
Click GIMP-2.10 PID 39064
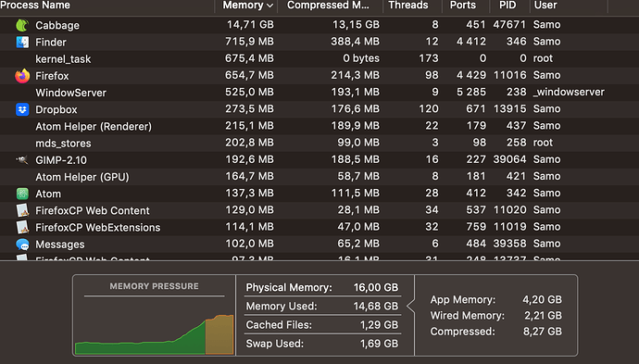[x=510, y=159]
